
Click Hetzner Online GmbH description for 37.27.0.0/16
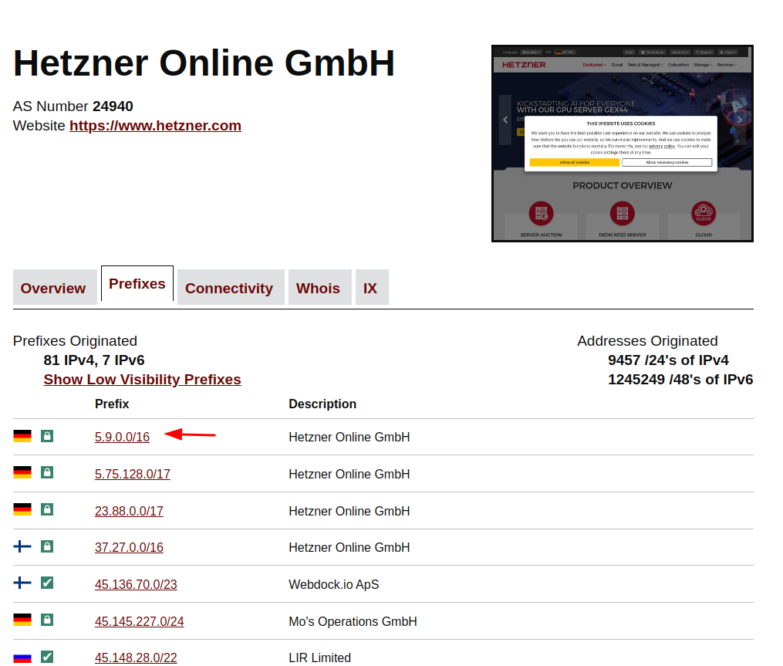(x=349, y=547)
